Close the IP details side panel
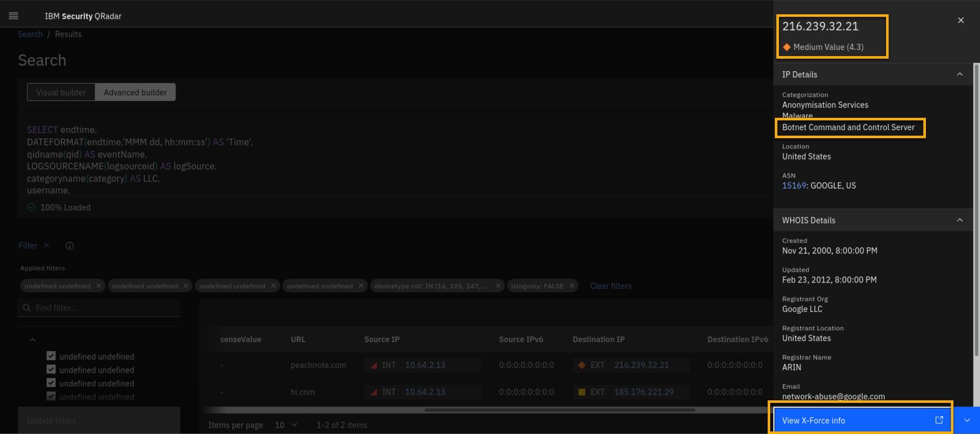980x434 pixels. (961, 20)
